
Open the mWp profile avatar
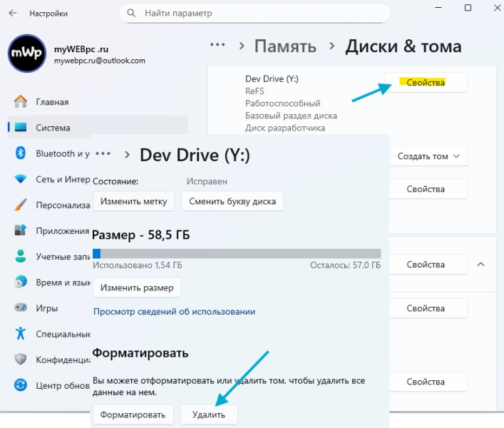(x=27, y=53)
